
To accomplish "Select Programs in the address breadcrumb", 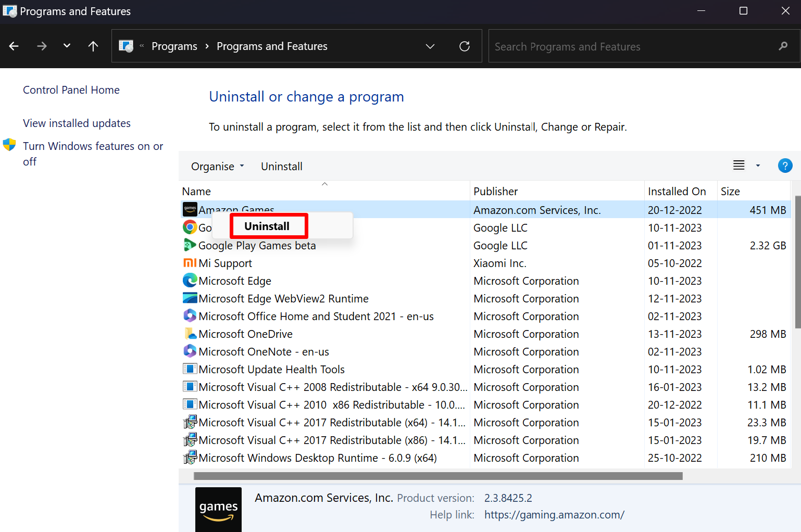I will pos(174,46).
